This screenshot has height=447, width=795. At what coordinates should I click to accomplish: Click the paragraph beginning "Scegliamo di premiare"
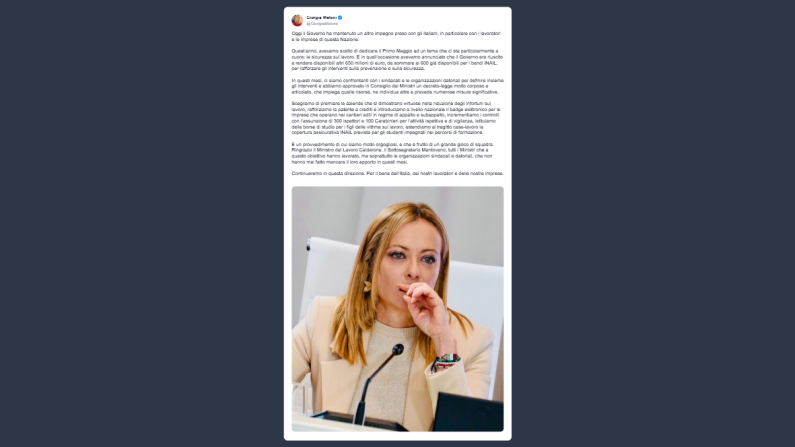pos(396,118)
